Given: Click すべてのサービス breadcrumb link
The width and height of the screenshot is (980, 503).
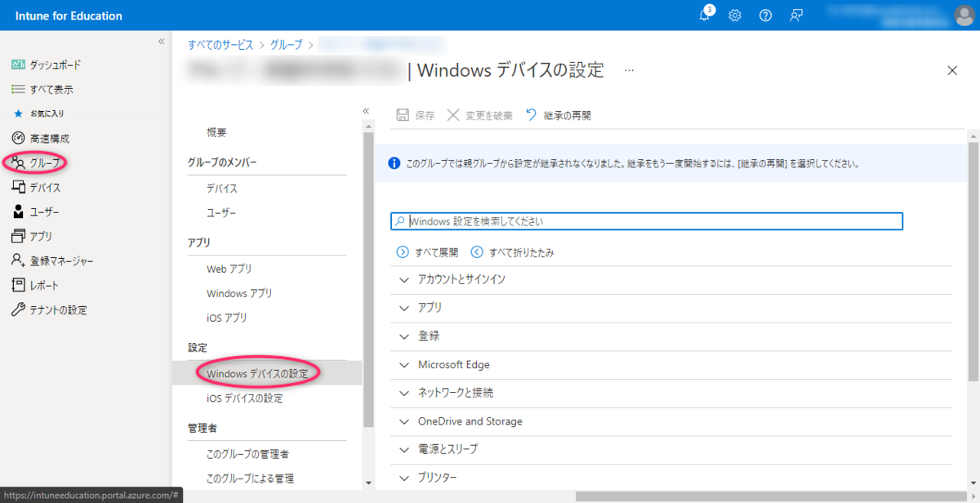Looking at the screenshot, I should coord(220,44).
